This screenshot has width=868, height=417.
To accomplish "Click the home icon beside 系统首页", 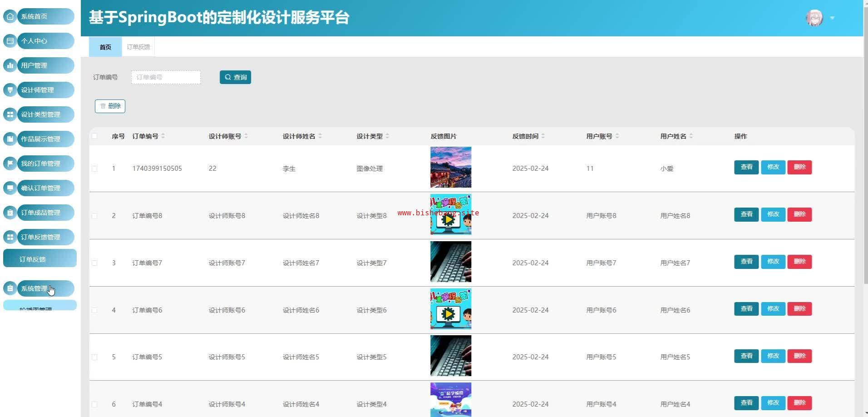I will (10, 16).
